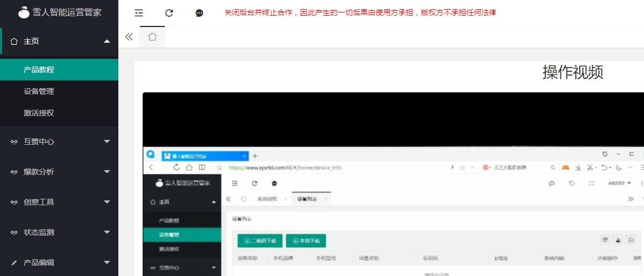This screenshot has height=276, width=644.
Task: Click the 操作视频 video preview thumbnail
Action: 393,184
